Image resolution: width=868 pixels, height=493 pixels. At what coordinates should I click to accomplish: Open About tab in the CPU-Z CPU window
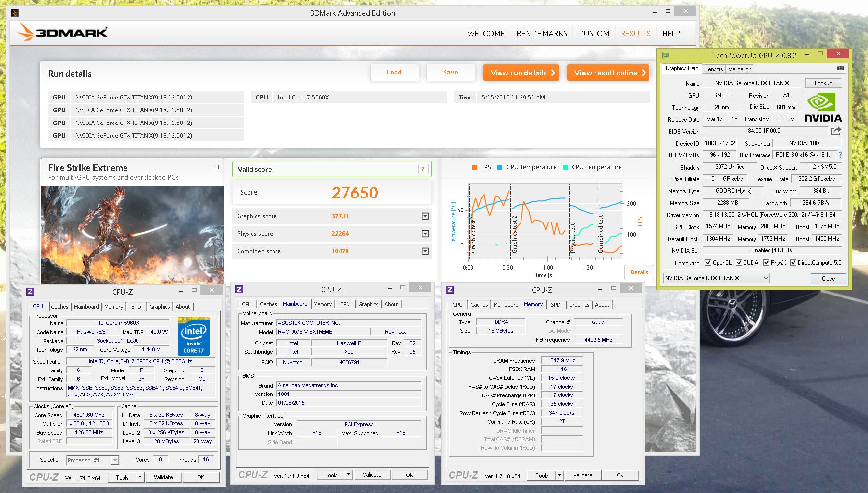click(x=183, y=307)
